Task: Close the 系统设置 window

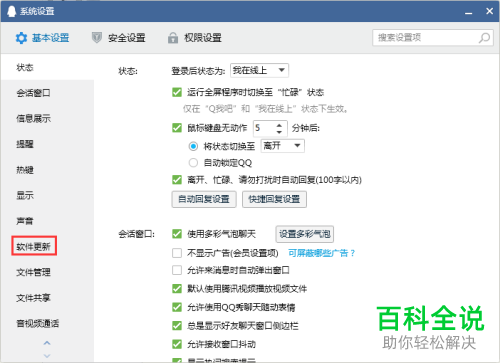Action: point(489,11)
